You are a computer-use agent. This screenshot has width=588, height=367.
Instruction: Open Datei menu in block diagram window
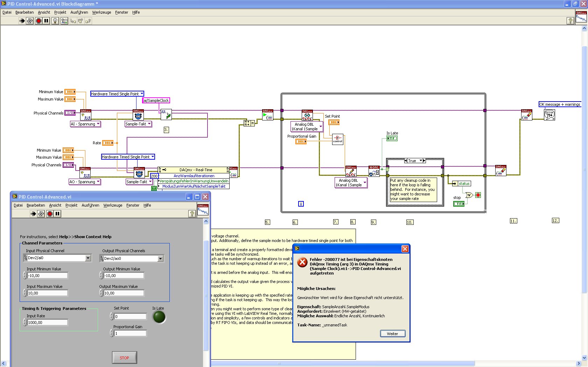tap(7, 12)
